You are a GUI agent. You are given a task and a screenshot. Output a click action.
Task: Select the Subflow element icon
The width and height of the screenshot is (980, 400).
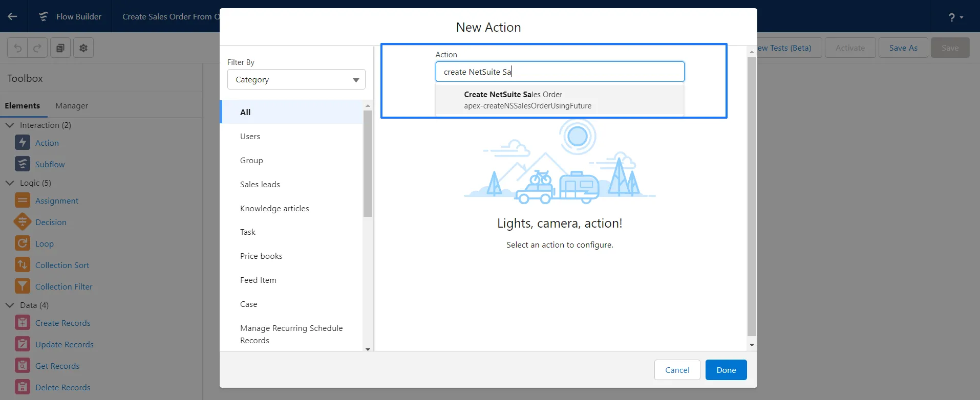click(23, 164)
